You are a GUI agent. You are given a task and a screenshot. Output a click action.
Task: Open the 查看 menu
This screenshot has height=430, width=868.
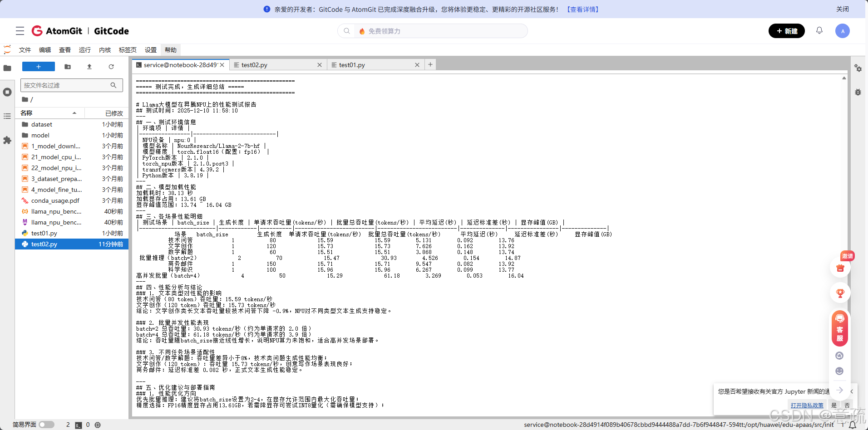65,50
